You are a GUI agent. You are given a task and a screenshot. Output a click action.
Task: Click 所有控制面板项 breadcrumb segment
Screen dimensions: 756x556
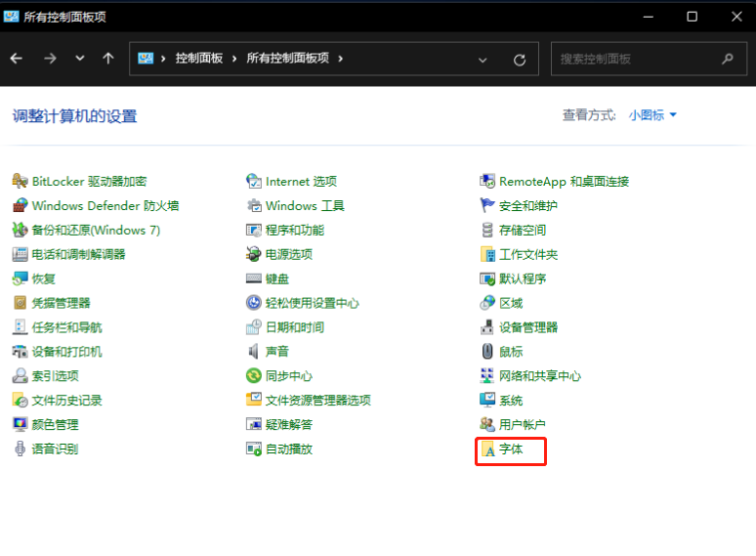point(288,59)
